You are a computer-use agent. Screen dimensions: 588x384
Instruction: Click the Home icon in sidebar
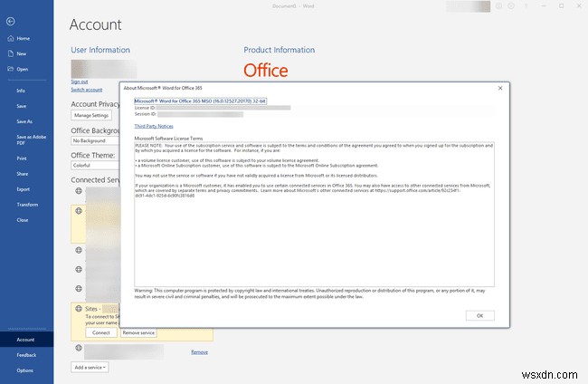[x=11, y=38]
